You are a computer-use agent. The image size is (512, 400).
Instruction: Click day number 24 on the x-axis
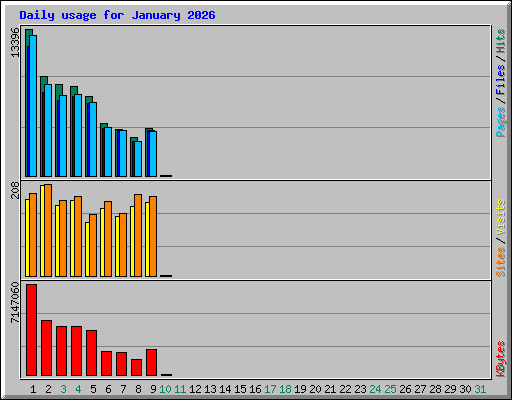point(375,389)
